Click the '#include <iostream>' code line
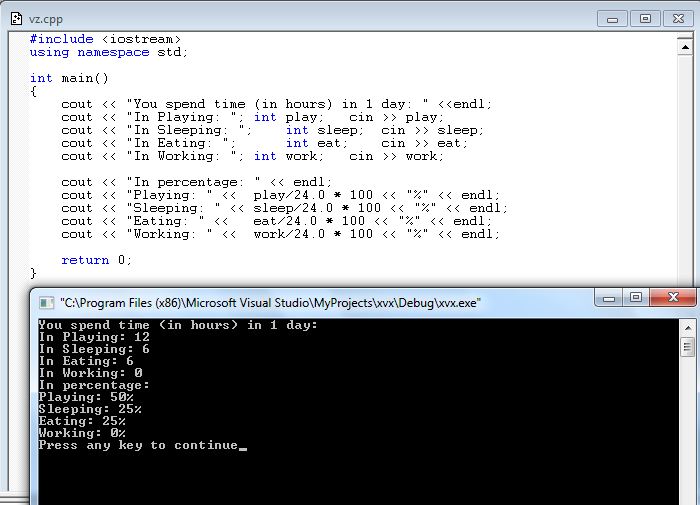The height and width of the screenshot is (505, 700). pyautogui.click(x=105, y=39)
